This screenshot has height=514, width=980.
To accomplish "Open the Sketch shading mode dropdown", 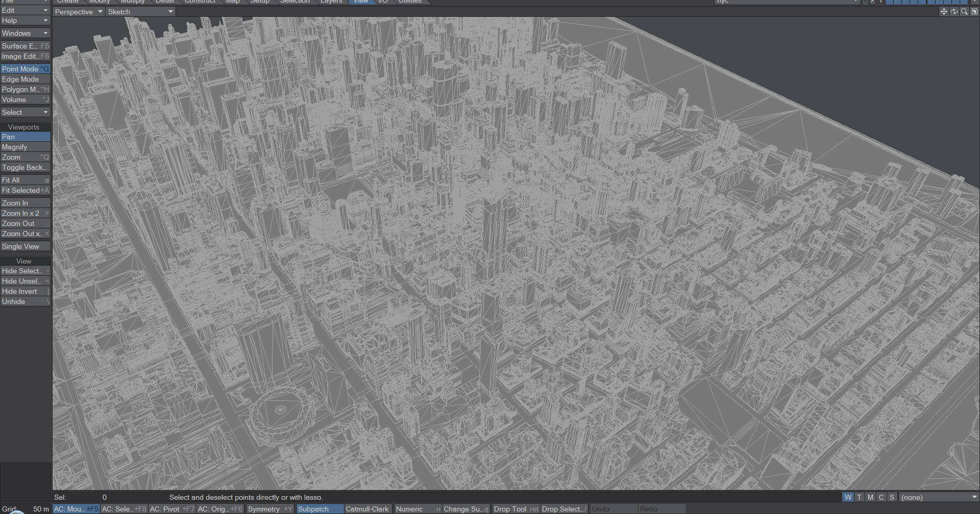I will point(140,11).
